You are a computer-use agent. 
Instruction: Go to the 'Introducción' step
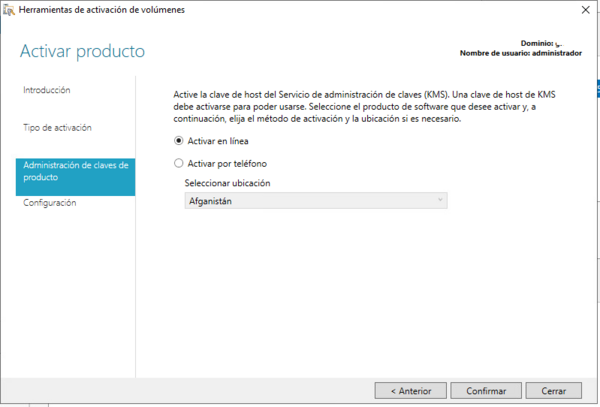pyautogui.click(x=47, y=90)
